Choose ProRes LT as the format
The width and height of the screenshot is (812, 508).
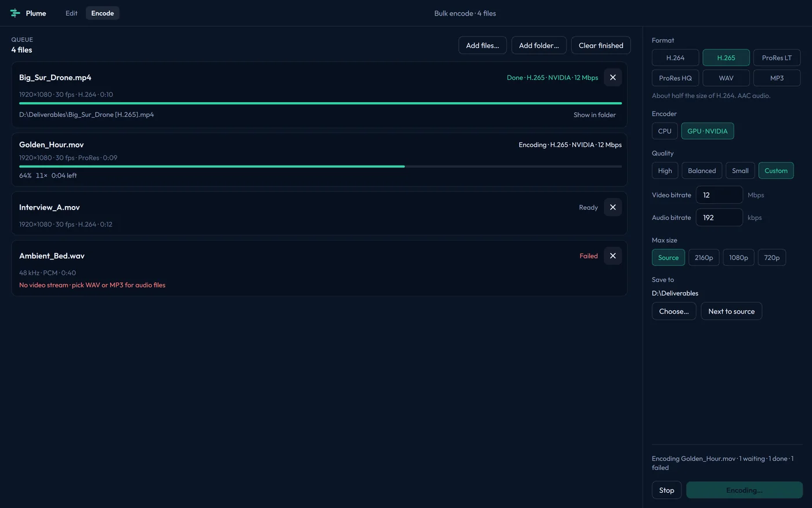point(777,58)
